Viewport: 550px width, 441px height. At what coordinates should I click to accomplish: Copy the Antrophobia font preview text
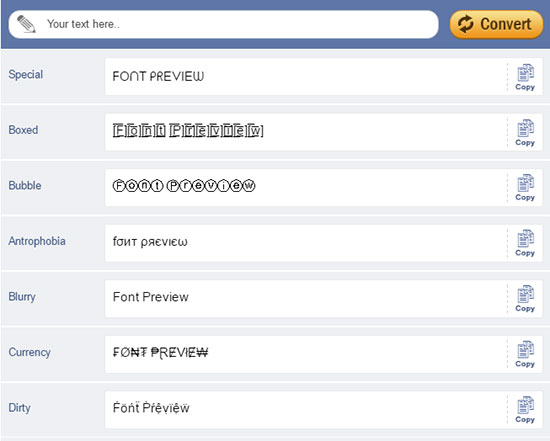(525, 243)
